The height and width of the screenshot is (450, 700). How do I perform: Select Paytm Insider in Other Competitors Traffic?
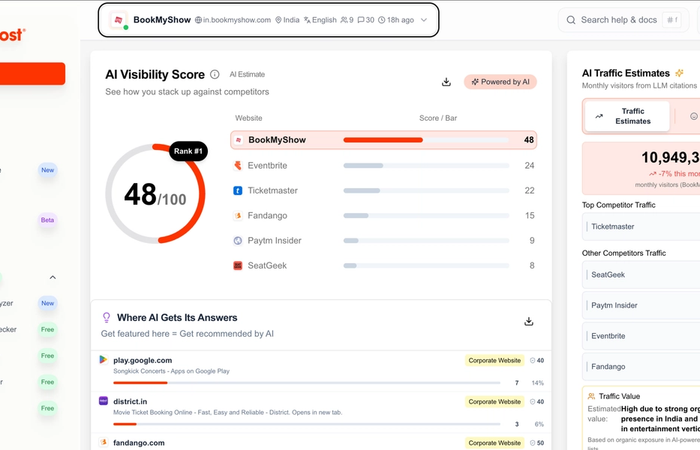tap(641, 305)
